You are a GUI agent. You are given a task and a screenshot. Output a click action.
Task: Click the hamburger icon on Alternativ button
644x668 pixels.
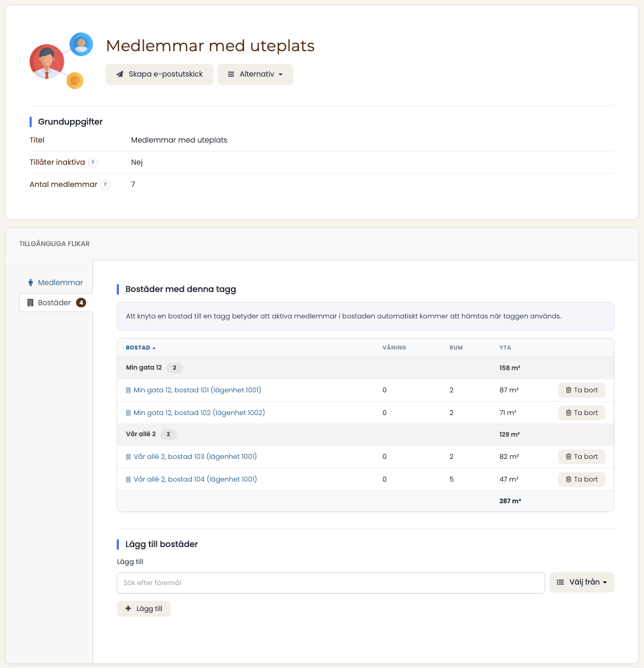(231, 74)
